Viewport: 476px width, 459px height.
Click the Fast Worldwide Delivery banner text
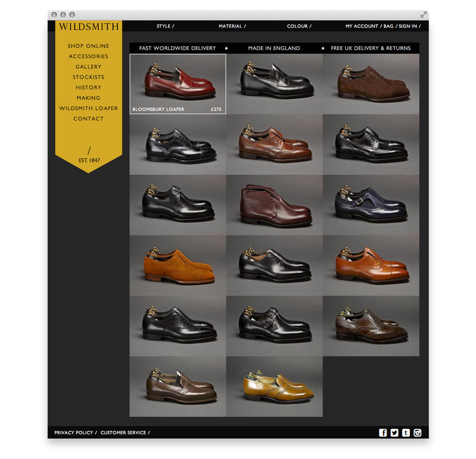click(x=177, y=48)
